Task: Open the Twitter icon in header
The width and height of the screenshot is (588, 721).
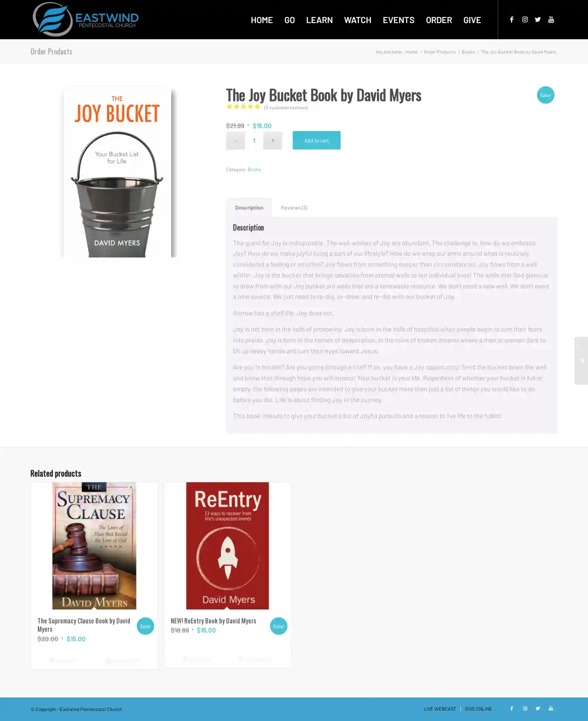Action: click(x=538, y=20)
